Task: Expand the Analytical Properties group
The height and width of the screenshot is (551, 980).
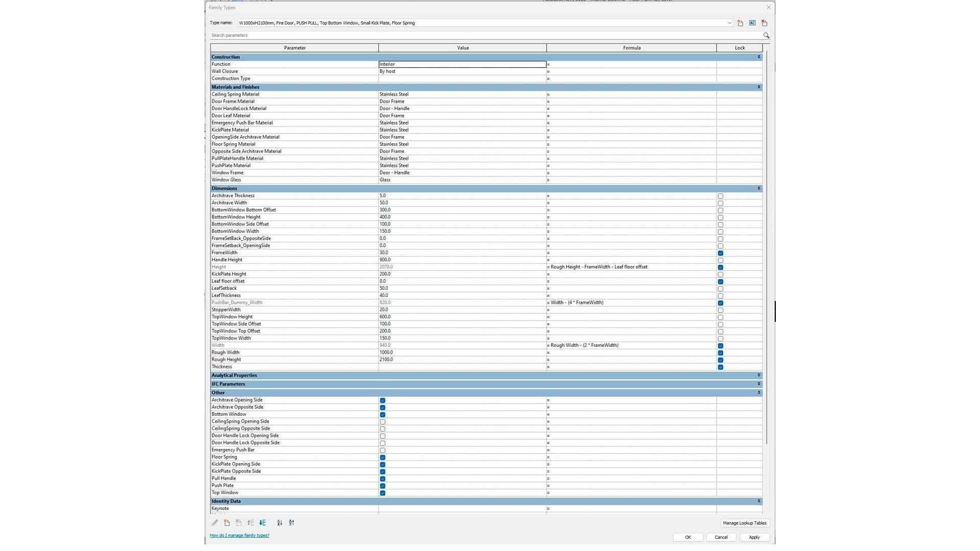Action: point(758,375)
